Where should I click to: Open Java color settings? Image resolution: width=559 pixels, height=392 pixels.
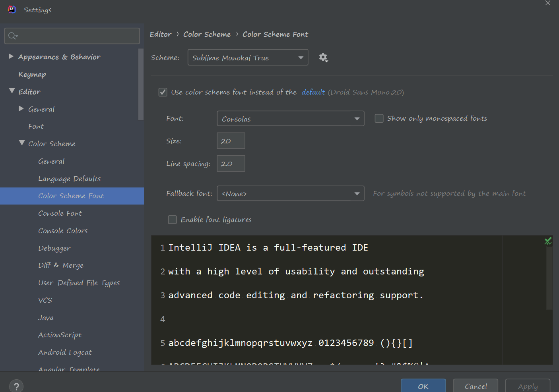coord(46,318)
